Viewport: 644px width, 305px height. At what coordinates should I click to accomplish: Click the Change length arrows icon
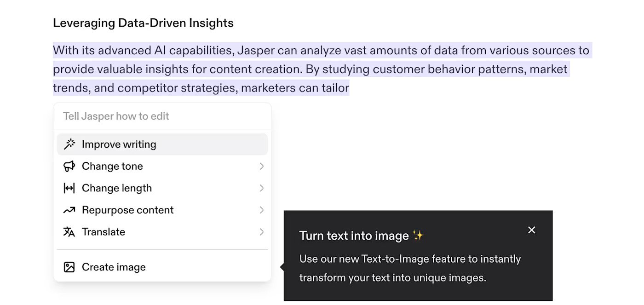pos(69,188)
